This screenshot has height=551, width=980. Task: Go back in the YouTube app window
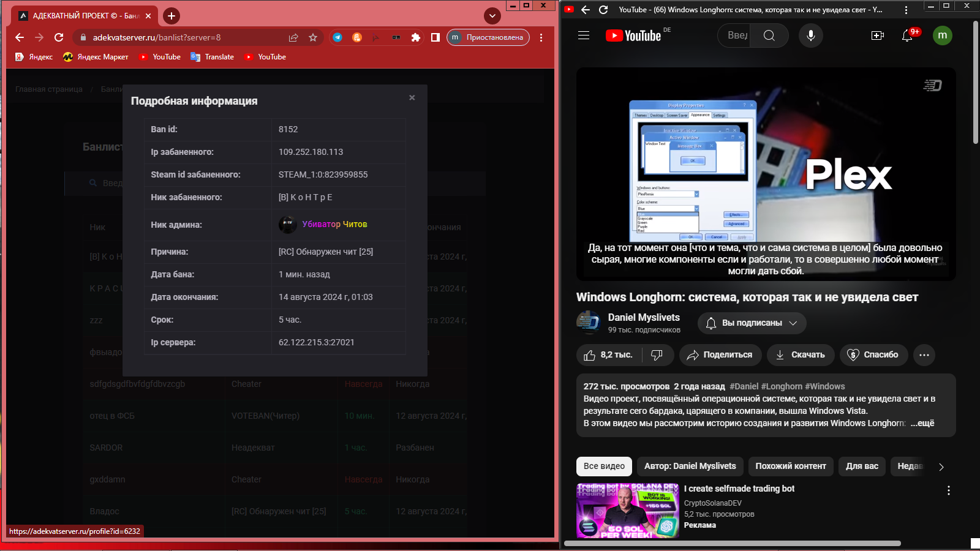click(586, 10)
